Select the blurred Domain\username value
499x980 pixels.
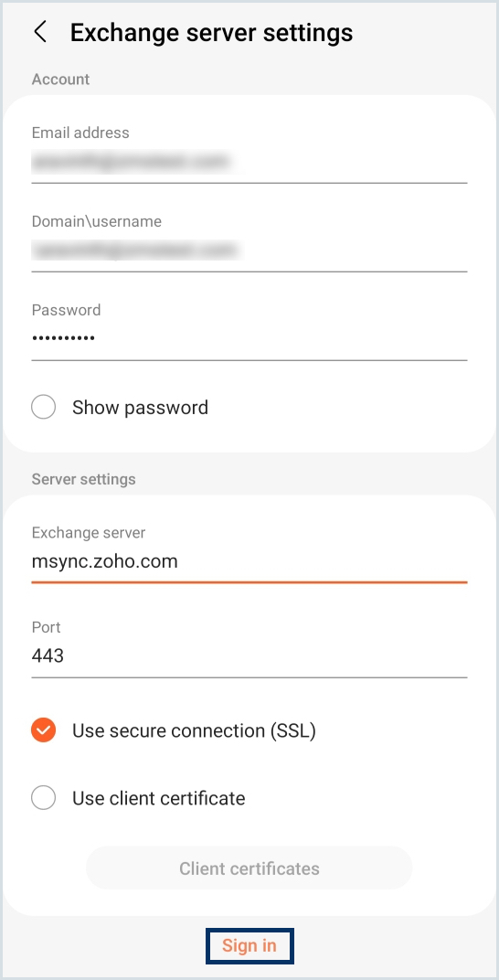[x=135, y=250]
